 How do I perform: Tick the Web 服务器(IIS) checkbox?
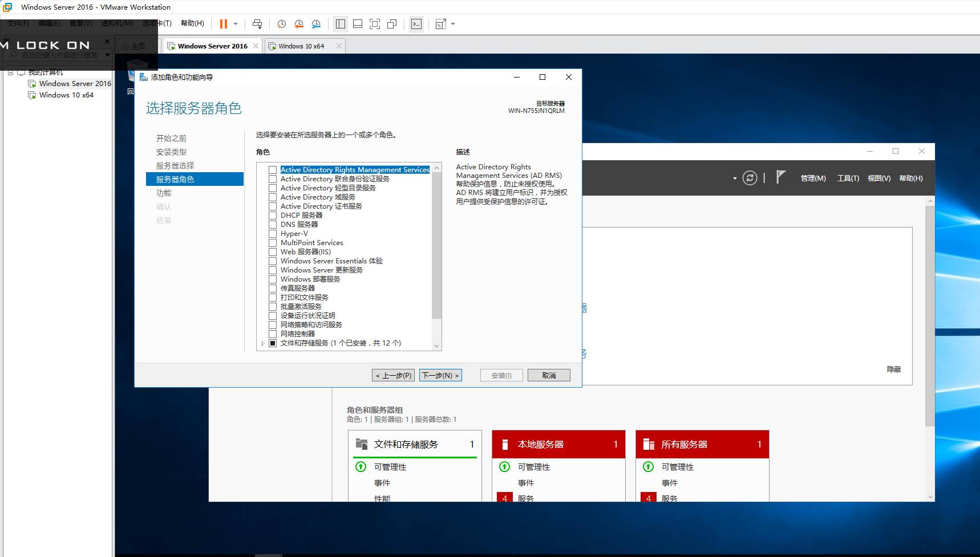(x=273, y=252)
